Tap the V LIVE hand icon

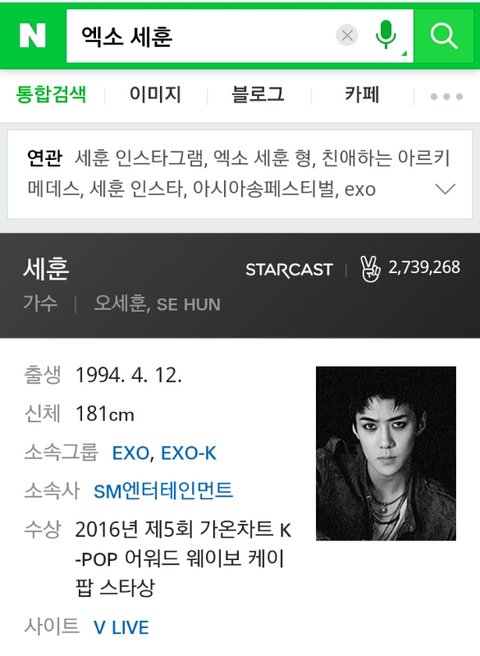pyautogui.click(x=370, y=269)
